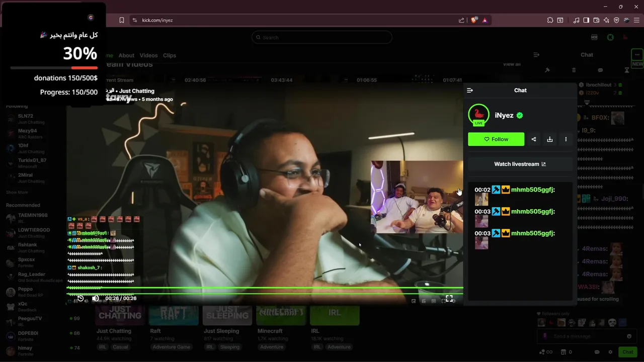Open Leo AI sparkle icon

[606, 20]
